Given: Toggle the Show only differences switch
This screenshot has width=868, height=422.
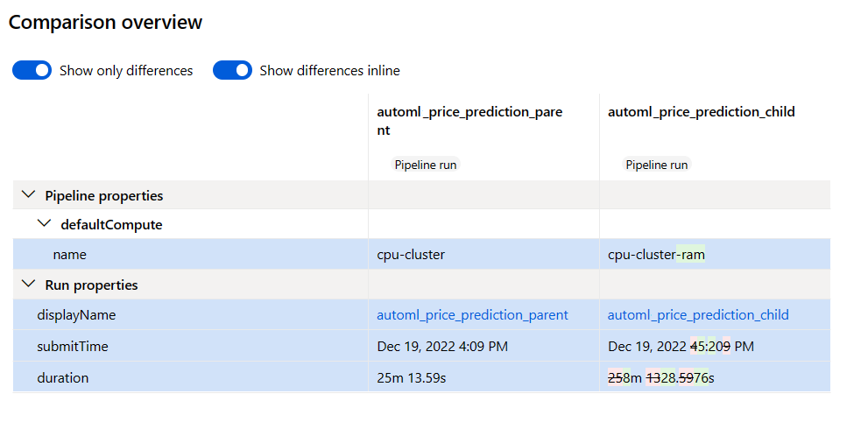Looking at the screenshot, I should pyautogui.click(x=32, y=70).
